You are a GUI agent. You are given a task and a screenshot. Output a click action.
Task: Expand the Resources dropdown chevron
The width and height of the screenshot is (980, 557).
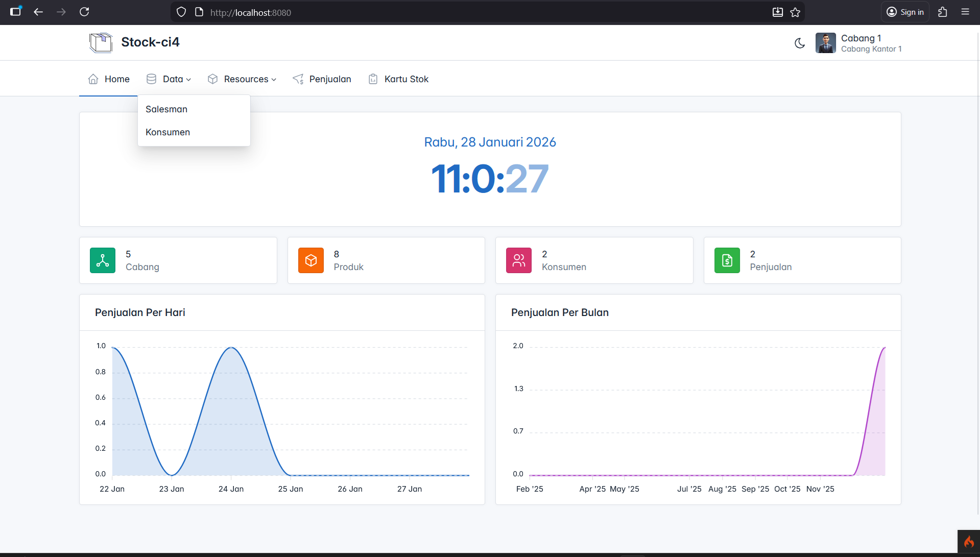coord(274,80)
